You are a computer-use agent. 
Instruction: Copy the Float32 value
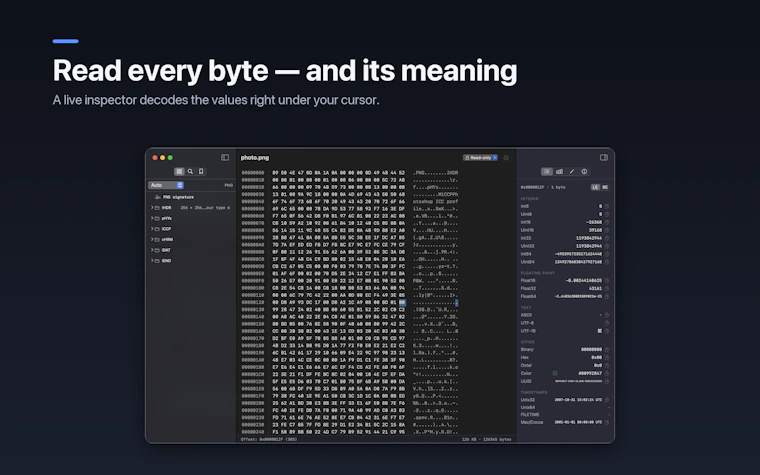tap(607, 288)
